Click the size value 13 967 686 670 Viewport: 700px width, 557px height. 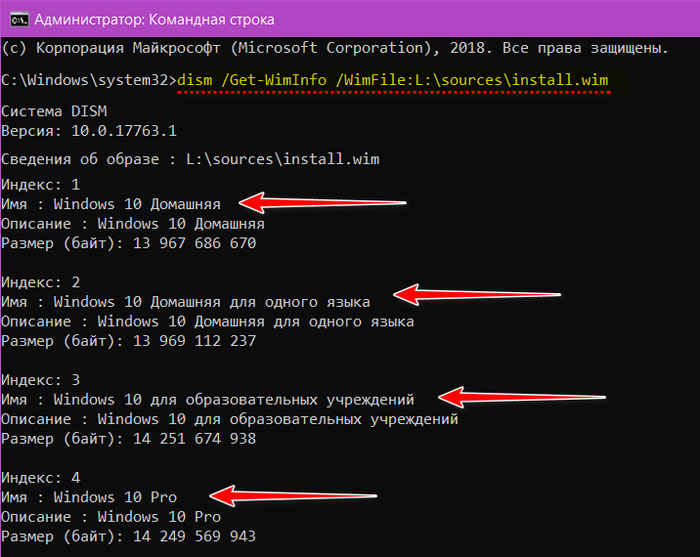[x=195, y=243]
